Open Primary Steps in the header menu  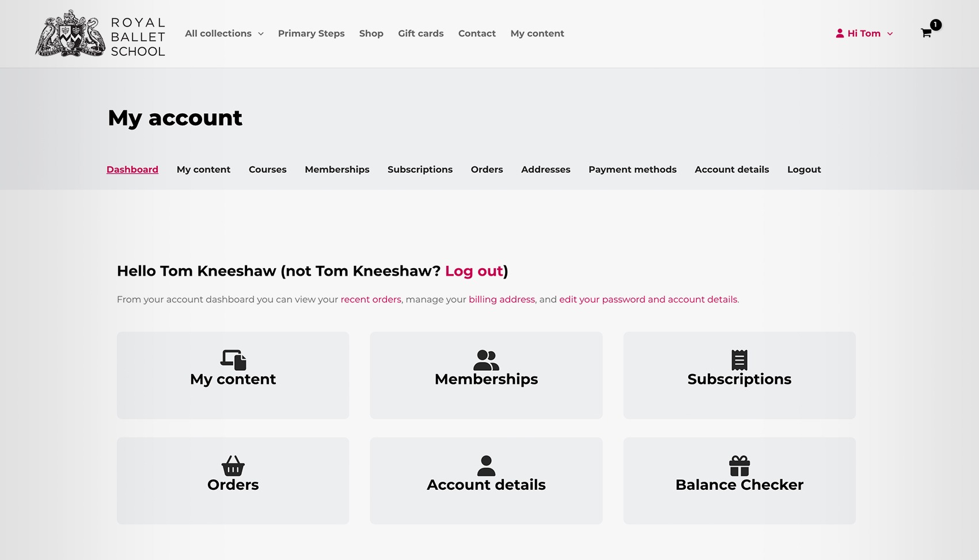point(311,33)
